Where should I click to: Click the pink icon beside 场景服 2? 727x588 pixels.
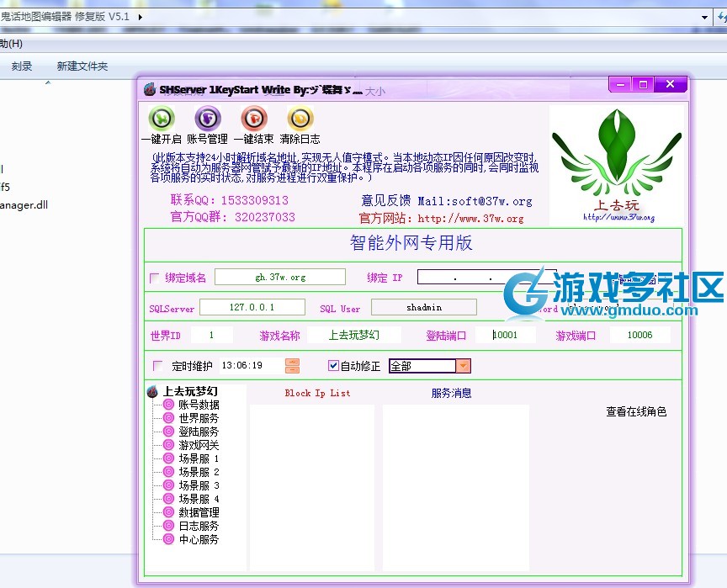point(168,472)
